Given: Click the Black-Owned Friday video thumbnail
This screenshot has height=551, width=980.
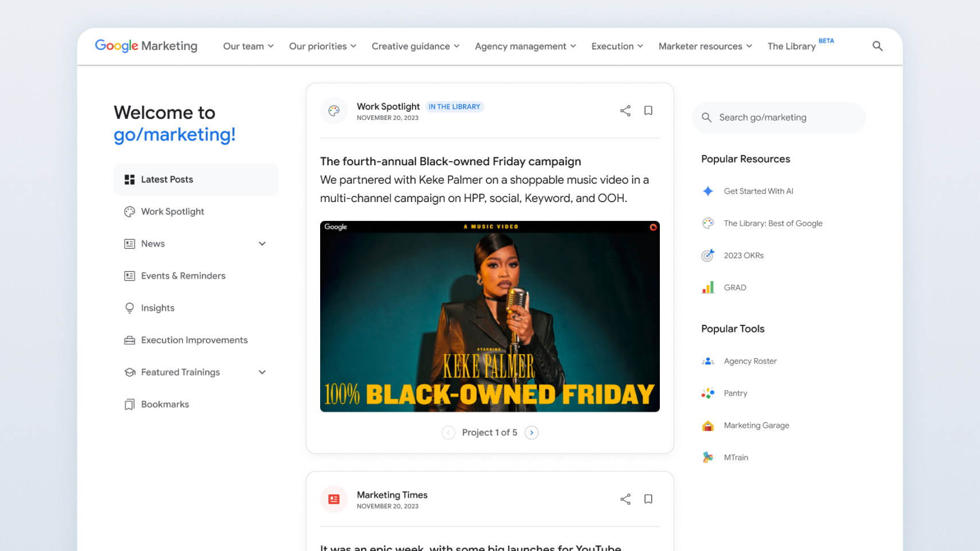Looking at the screenshot, I should point(490,316).
